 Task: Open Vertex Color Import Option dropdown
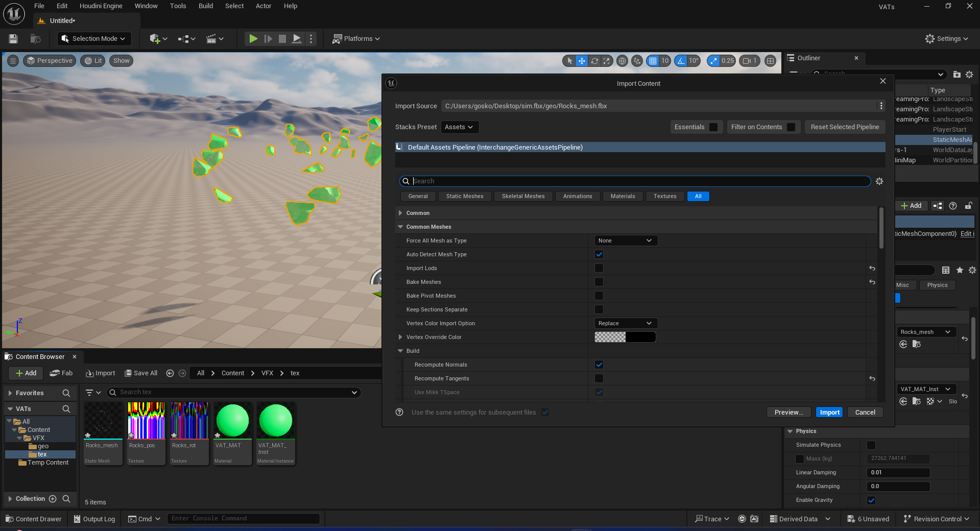(x=626, y=323)
